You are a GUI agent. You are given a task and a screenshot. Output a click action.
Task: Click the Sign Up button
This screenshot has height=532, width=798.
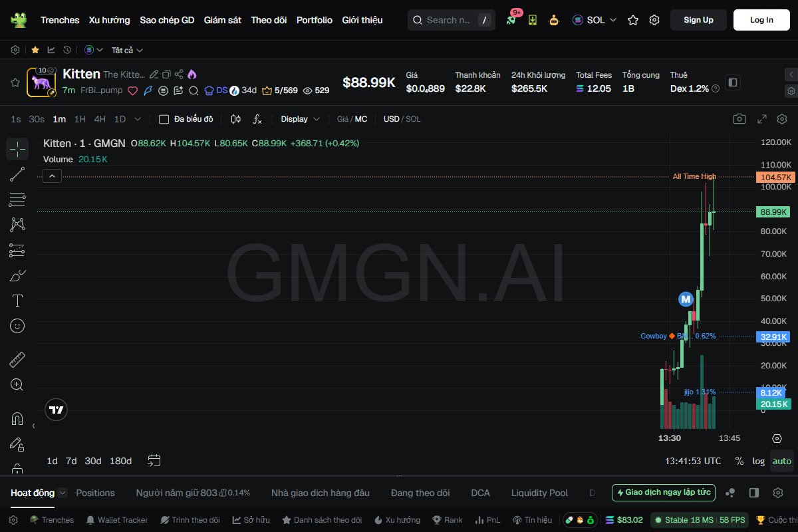[698, 20]
